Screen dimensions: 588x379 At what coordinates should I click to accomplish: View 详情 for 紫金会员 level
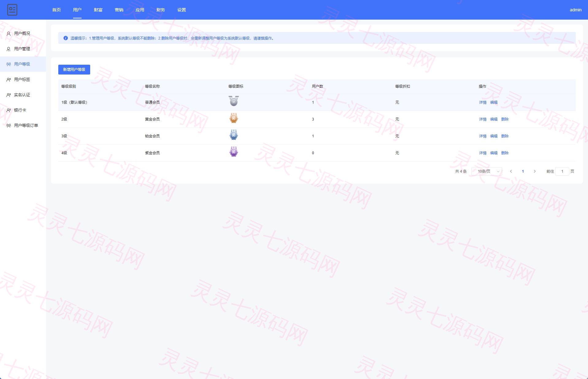[x=483, y=153]
